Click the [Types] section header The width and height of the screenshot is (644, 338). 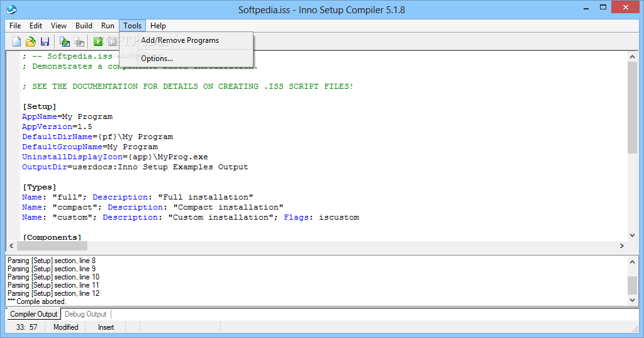pos(40,187)
